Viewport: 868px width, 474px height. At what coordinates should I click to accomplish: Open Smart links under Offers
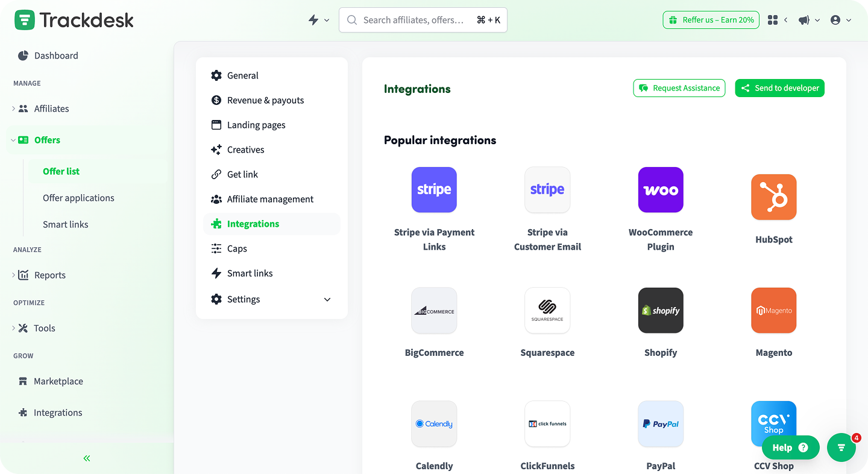click(66, 224)
